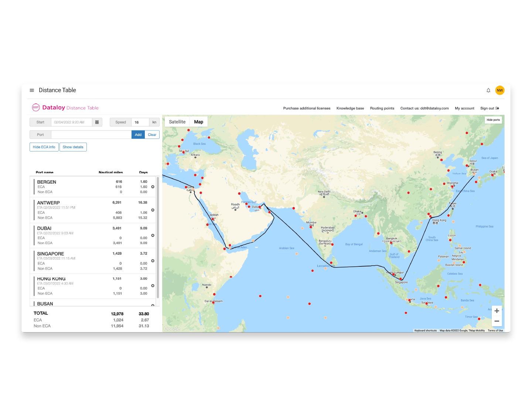The height and width of the screenshot is (416, 532).
Task: Click ANTWERP distance 6,291
Action: click(117, 202)
